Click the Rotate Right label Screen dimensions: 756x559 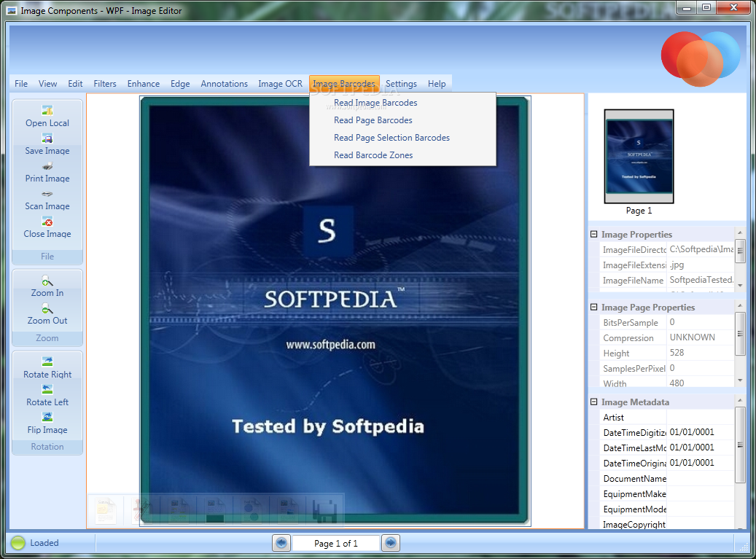tap(47, 375)
